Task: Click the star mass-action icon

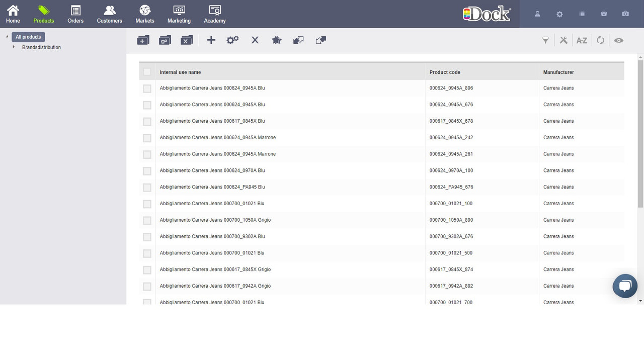Action: click(276, 40)
